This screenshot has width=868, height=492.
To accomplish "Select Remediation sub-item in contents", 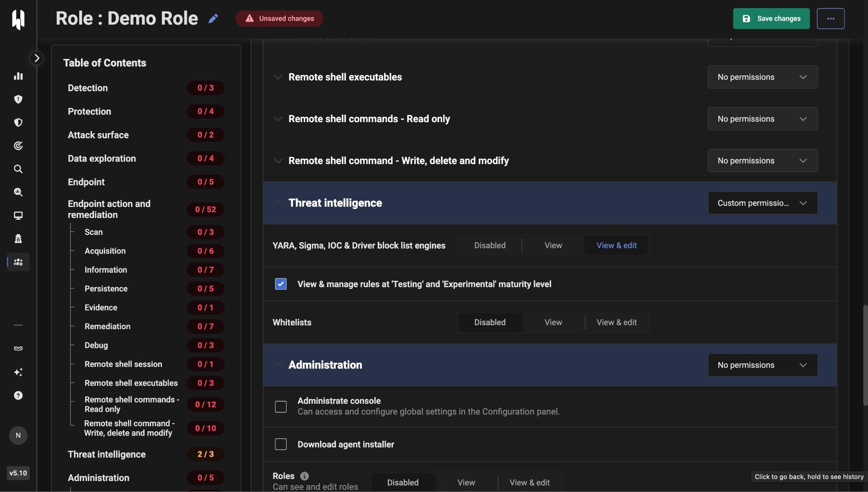I will coord(107,326).
